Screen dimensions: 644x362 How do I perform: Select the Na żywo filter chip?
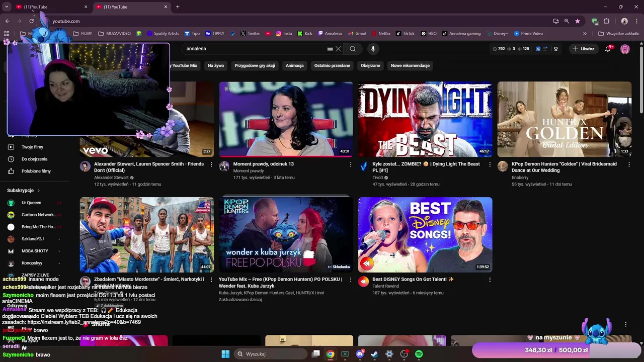pyautogui.click(x=216, y=65)
